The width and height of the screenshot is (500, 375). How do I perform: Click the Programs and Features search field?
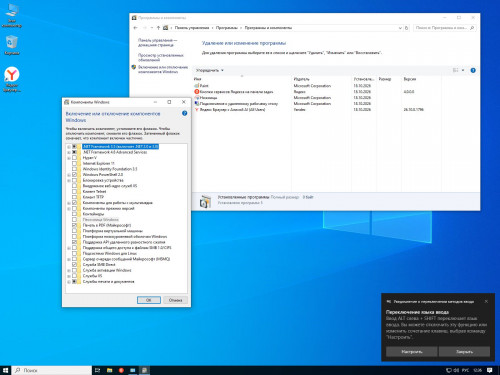click(x=445, y=28)
